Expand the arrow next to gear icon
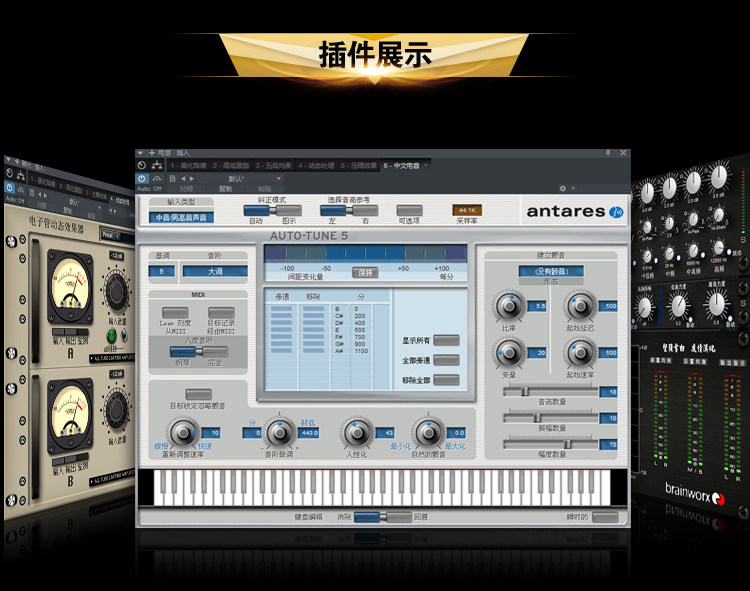The image size is (750, 591). click(573, 188)
